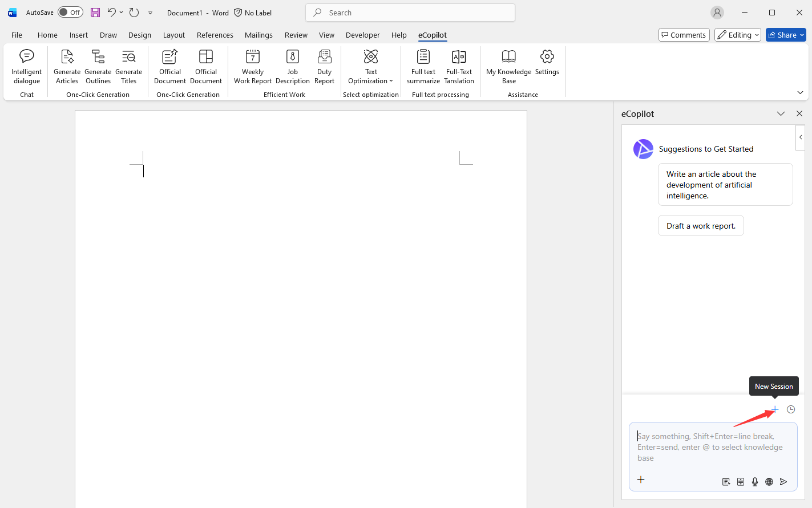
Task: Toggle web search globe icon in chat
Action: [x=769, y=482]
